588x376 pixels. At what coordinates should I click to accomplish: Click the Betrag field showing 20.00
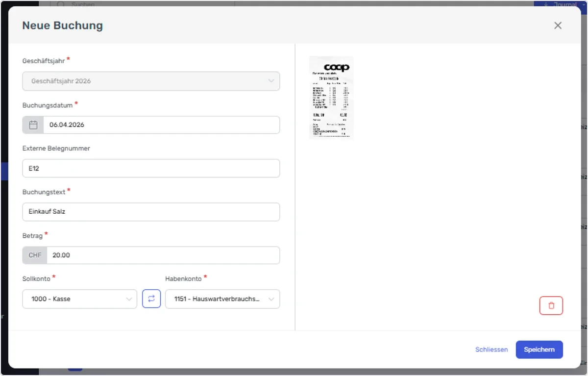(163, 255)
